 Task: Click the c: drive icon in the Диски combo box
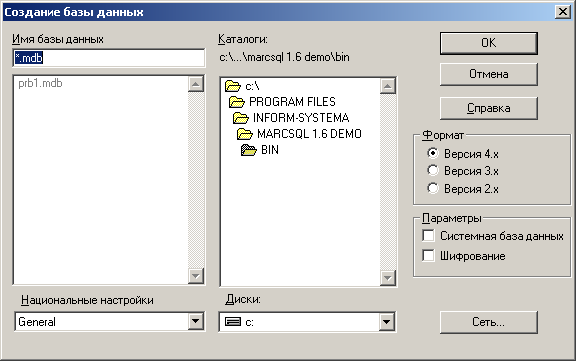[x=233, y=322]
